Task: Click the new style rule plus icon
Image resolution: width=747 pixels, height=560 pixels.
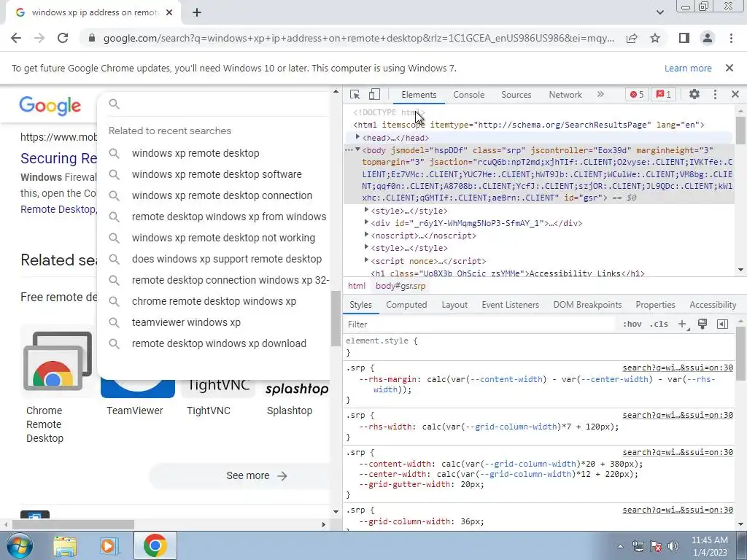Action: (x=683, y=324)
